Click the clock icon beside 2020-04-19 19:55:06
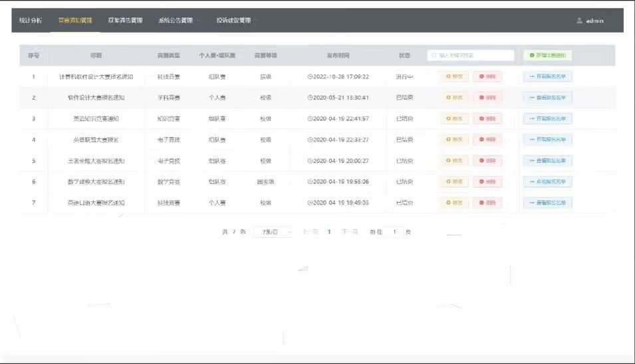This screenshot has width=635, height=364. 310,181
